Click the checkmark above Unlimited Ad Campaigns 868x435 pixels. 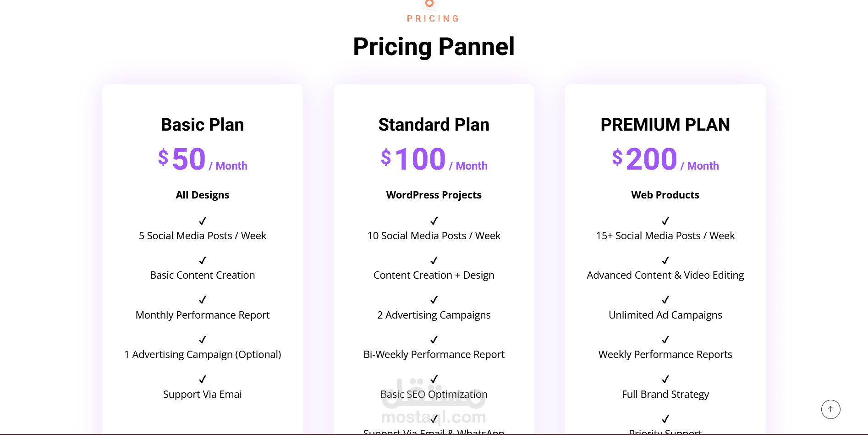coord(665,300)
